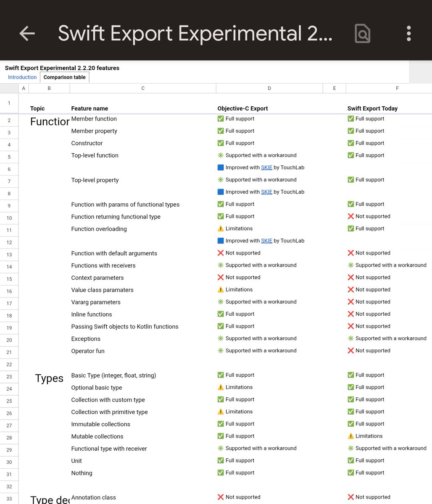Click the 'Annotation class' cell
Screen dimensions: 432x504
[94, 497]
